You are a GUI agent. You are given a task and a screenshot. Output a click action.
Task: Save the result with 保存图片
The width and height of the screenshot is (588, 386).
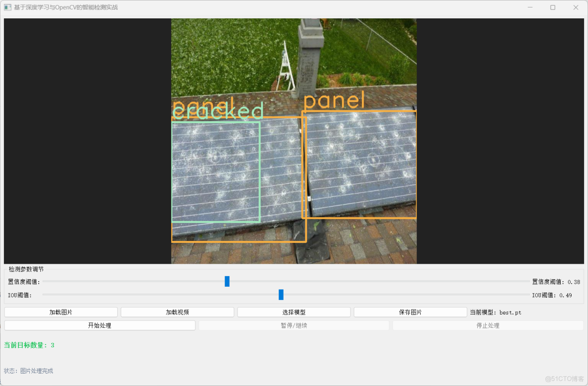[x=410, y=312]
